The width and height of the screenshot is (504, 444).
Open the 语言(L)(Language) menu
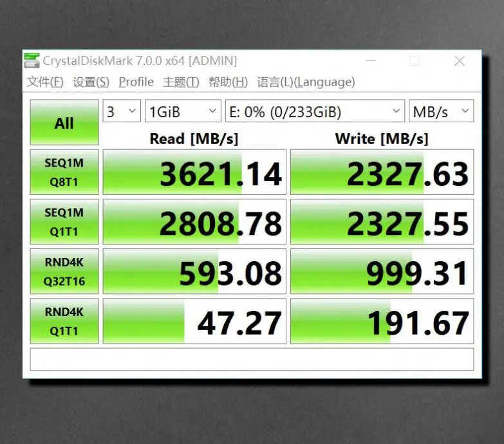tap(306, 82)
